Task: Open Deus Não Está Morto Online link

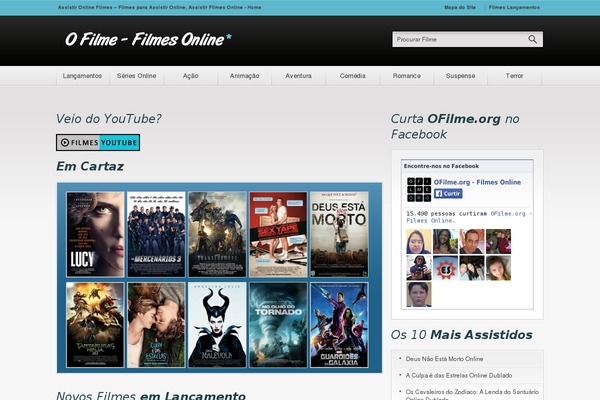Action: (x=444, y=359)
